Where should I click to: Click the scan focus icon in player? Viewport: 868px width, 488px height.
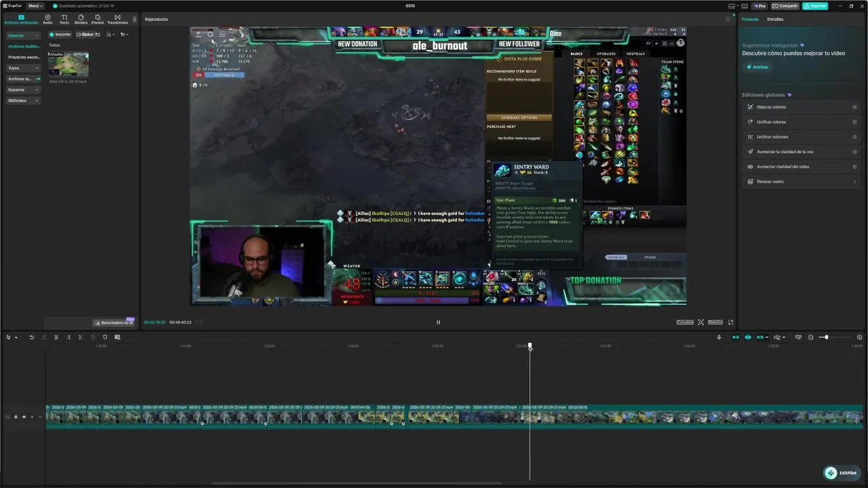pyautogui.click(x=701, y=322)
